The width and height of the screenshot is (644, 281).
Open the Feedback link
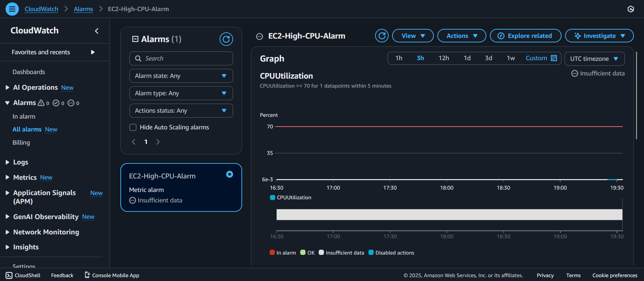tap(62, 275)
